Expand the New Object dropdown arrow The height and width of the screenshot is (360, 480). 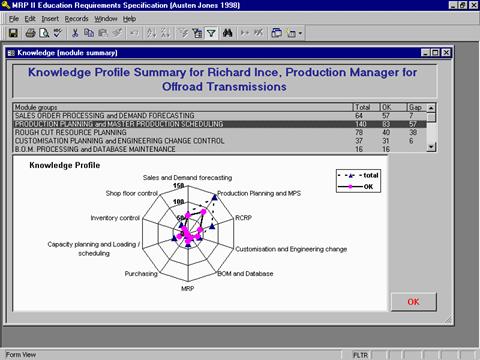[300, 33]
